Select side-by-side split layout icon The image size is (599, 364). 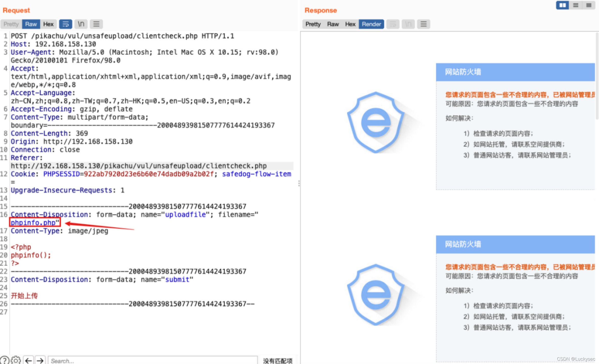pyautogui.click(x=562, y=5)
